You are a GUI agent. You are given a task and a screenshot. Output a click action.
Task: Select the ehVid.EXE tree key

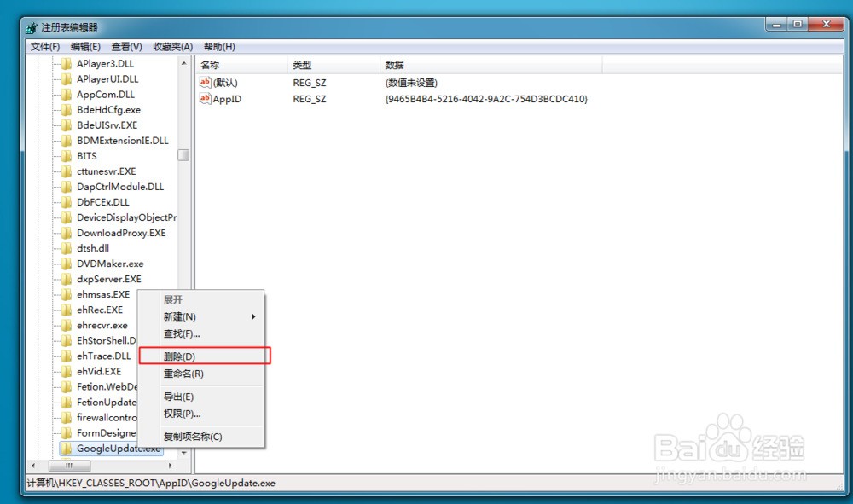click(99, 371)
